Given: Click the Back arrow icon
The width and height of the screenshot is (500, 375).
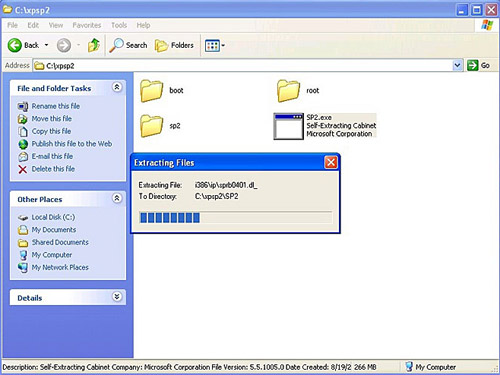Looking at the screenshot, I should tap(15, 45).
